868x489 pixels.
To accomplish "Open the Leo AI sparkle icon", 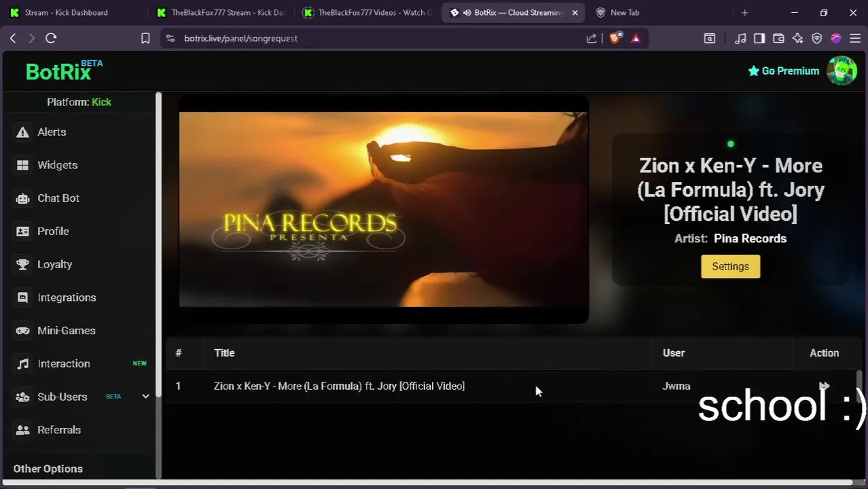I will 797,38.
